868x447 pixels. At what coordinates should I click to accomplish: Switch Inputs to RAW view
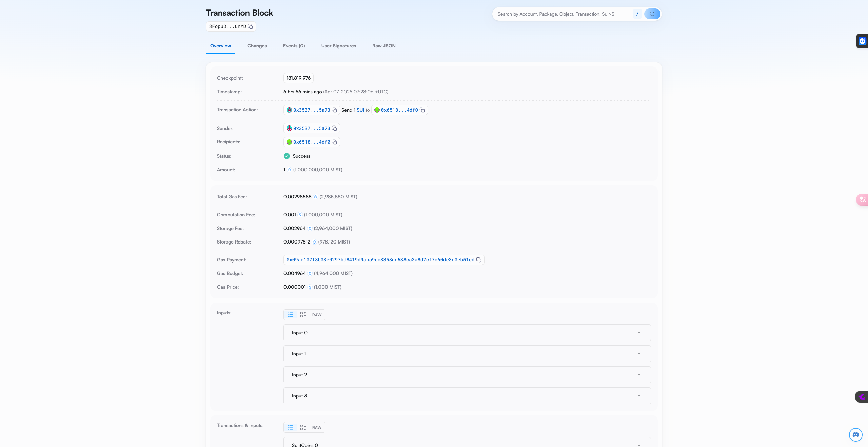317,315
